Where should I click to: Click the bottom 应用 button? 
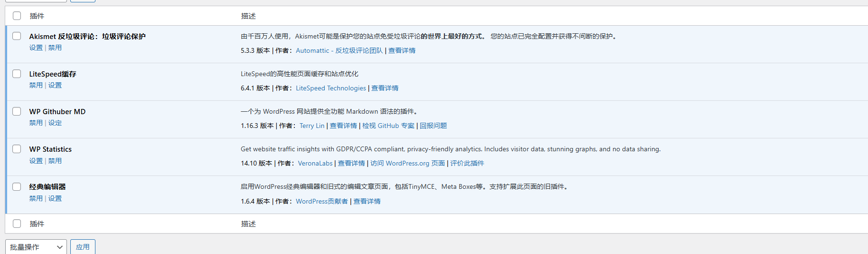(x=83, y=247)
